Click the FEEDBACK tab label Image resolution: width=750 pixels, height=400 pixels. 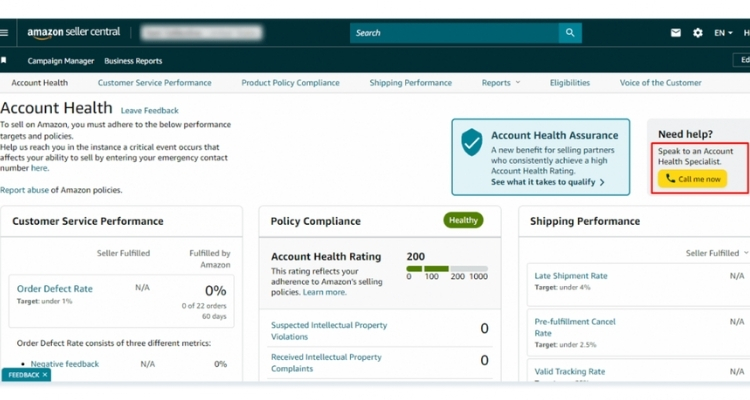point(23,375)
